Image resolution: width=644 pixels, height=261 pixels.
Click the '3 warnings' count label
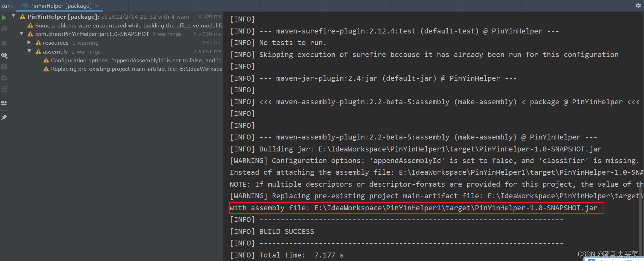(x=167, y=34)
